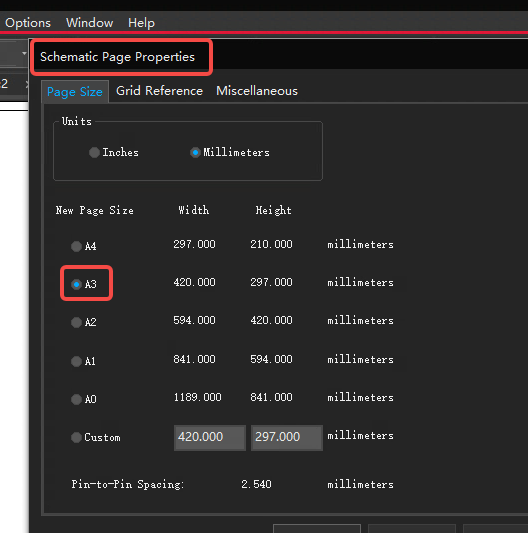Click the A4 width value 297.000
The image size is (528, 533).
pyautogui.click(x=194, y=244)
